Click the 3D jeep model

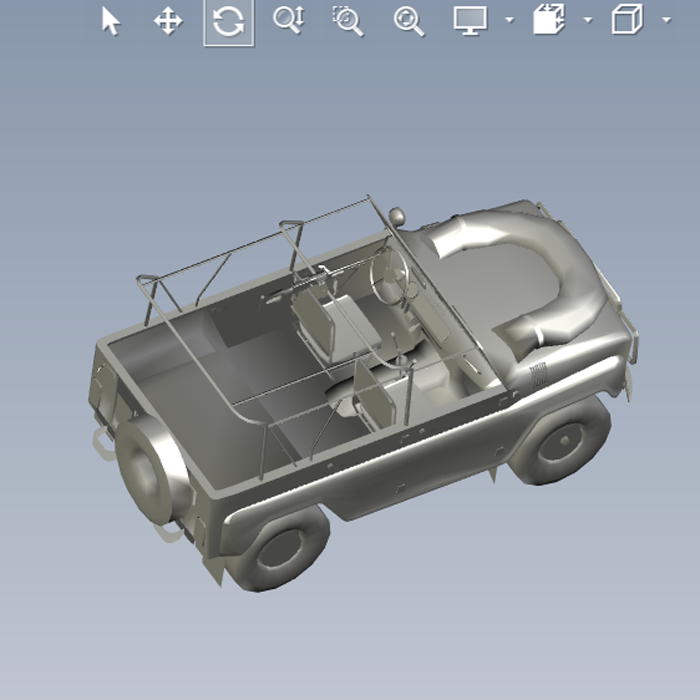tap(362, 393)
